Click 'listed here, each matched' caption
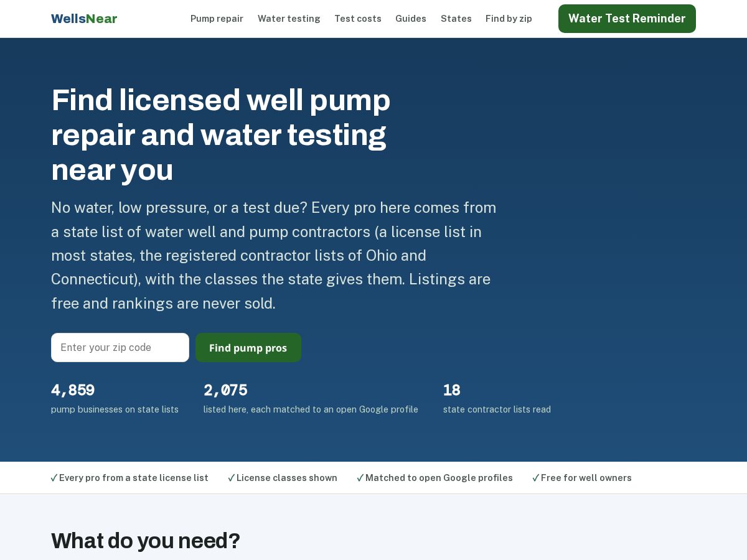747x560 pixels. click(311, 409)
